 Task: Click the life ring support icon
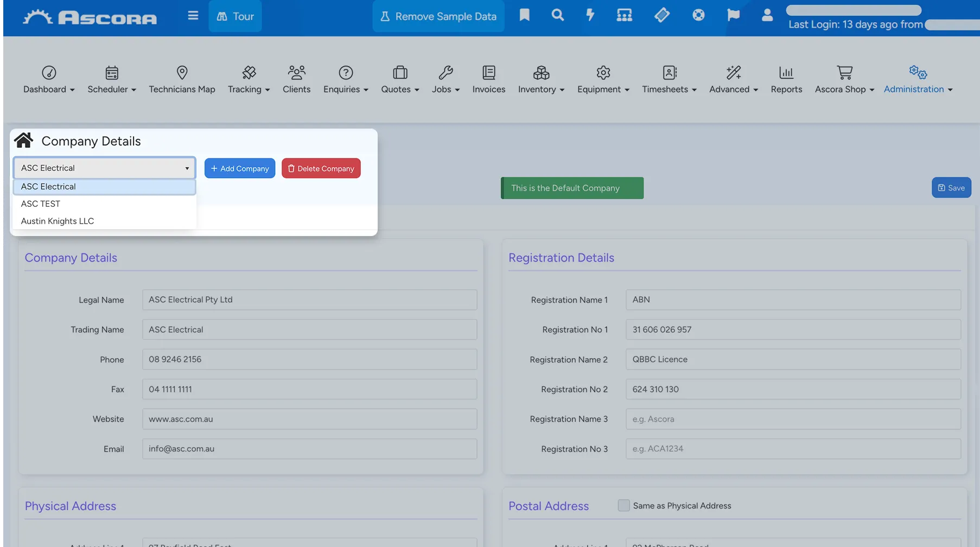pyautogui.click(x=698, y=15)
